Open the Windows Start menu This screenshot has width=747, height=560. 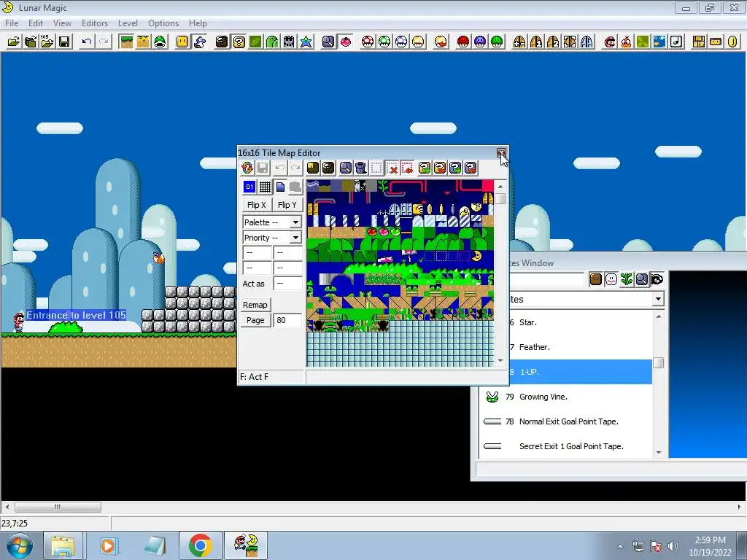(x=20, y=545)
